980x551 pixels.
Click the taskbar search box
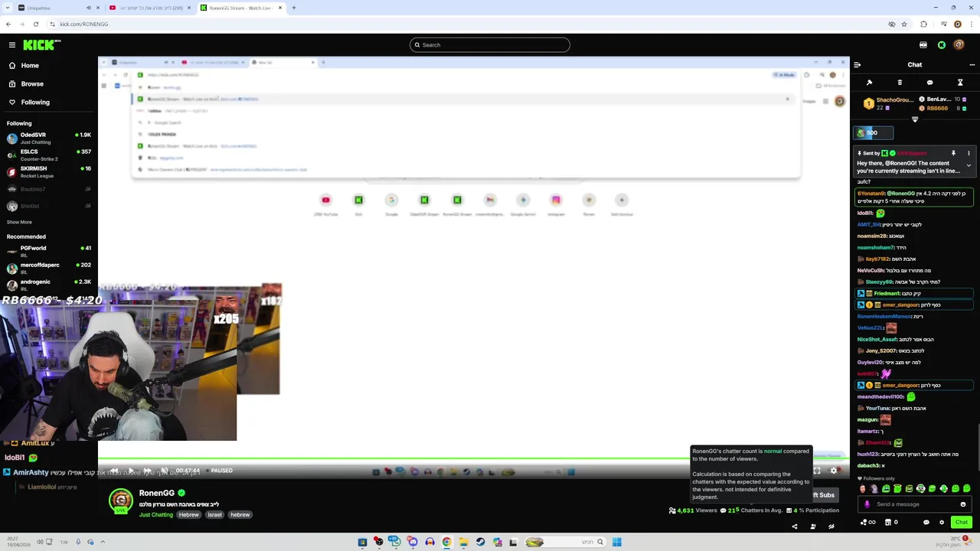tap(565, 542)
